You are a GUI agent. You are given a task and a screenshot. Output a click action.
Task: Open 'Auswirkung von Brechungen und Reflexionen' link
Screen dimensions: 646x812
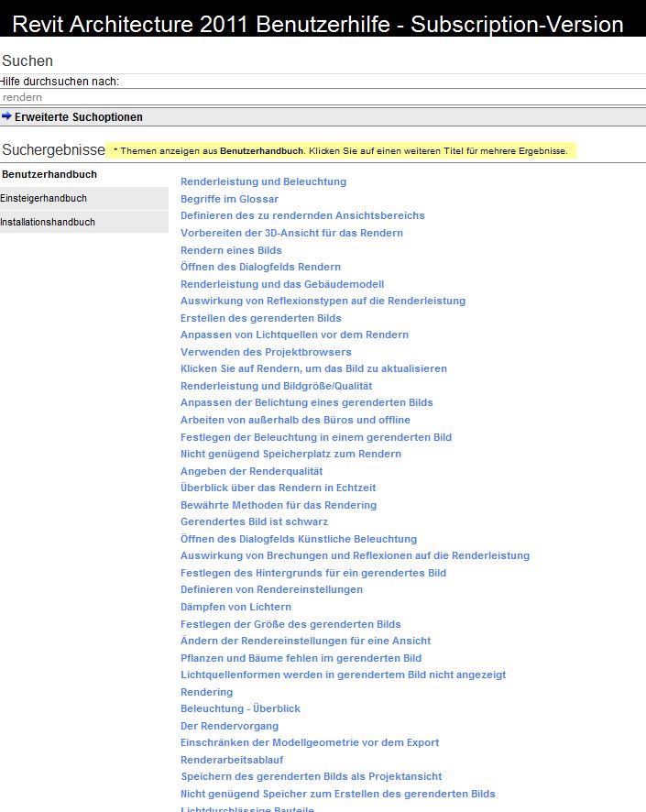(356, 555)
